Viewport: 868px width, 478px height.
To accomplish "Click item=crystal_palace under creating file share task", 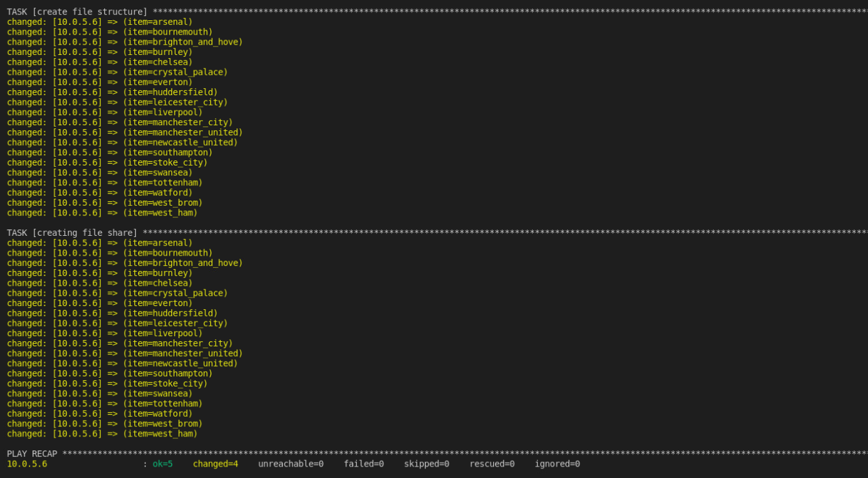I will [175, 293].
